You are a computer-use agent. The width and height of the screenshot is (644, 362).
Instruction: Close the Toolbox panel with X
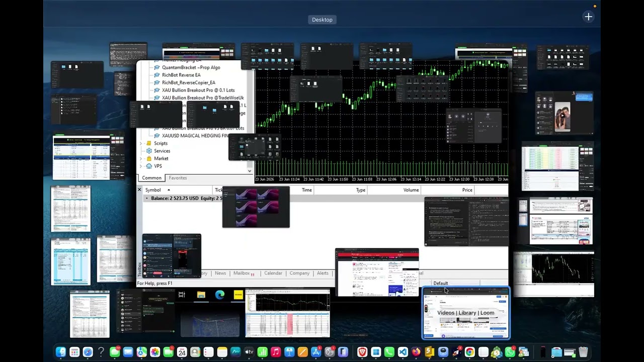(x=140, y=190)
